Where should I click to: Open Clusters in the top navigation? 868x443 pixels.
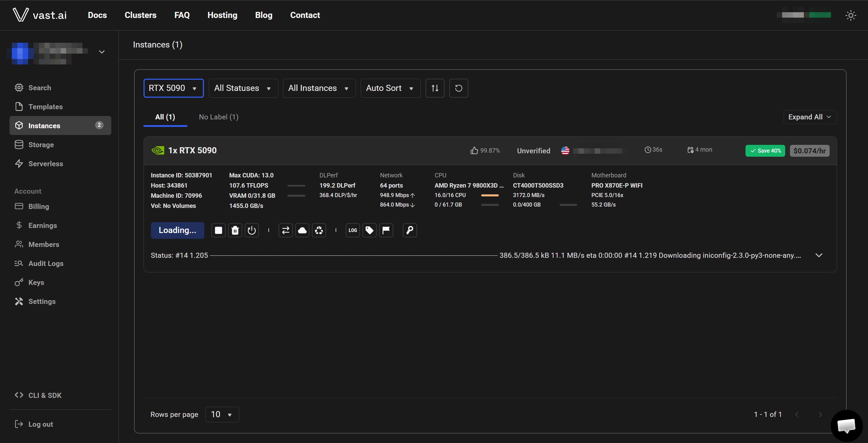[x=140, y=15]
